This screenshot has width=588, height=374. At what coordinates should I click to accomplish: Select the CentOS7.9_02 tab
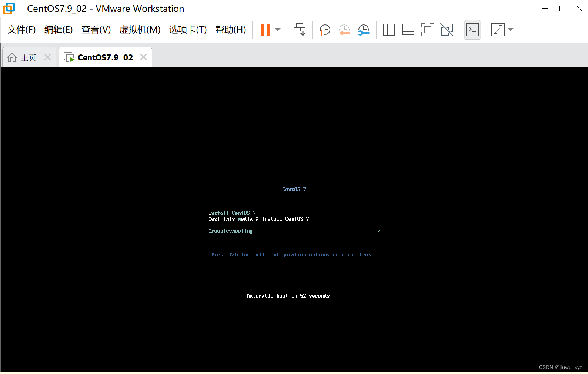105,57
